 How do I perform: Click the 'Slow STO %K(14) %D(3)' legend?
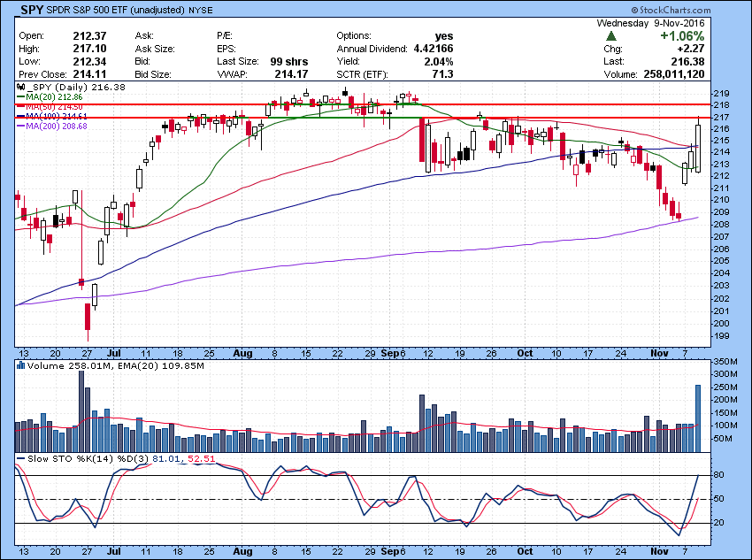point(88,459)
